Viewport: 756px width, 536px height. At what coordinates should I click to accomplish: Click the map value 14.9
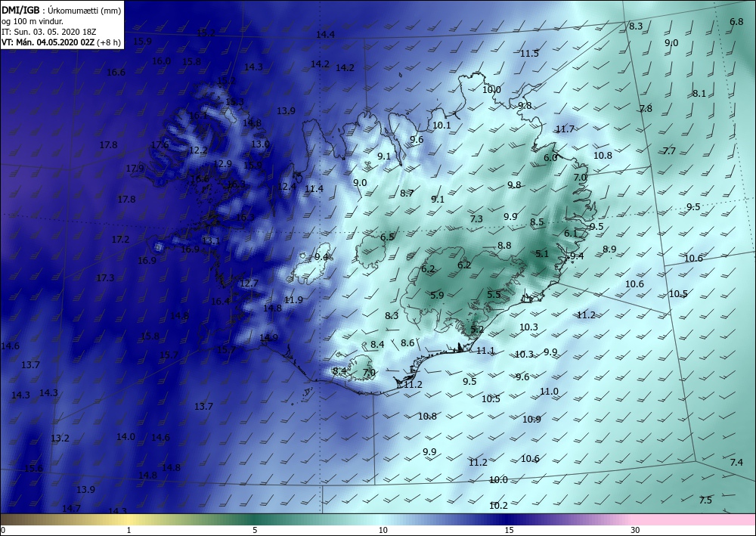click(268, 338)
